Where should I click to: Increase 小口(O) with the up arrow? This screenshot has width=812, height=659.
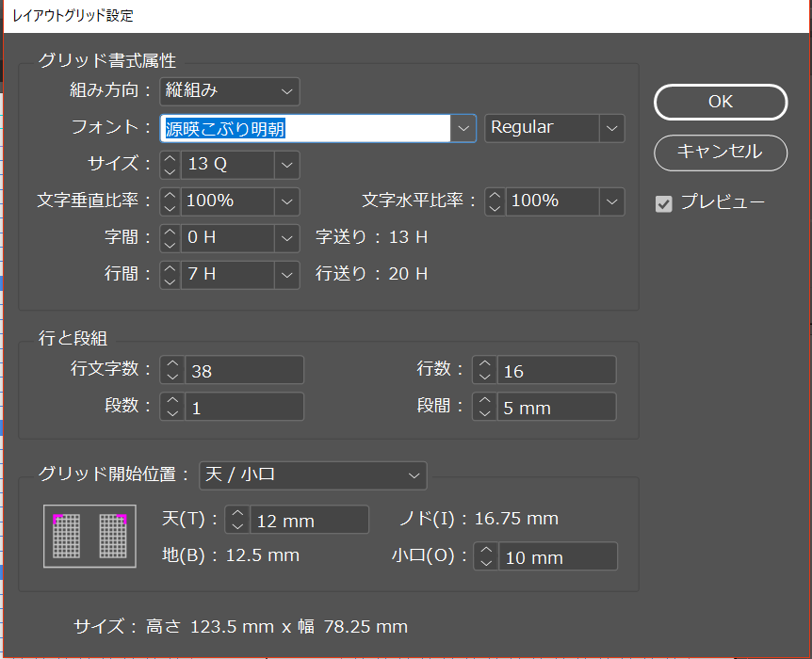[x=486, y=550]
